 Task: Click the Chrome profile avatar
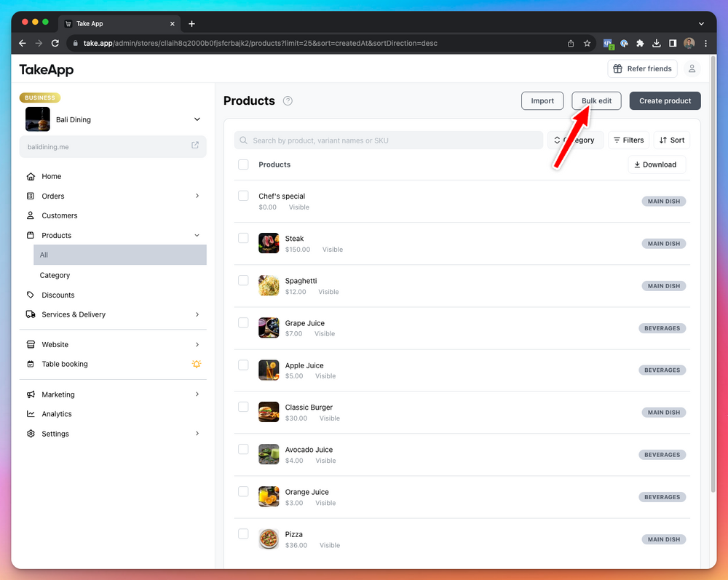click(x=689, y=43)
